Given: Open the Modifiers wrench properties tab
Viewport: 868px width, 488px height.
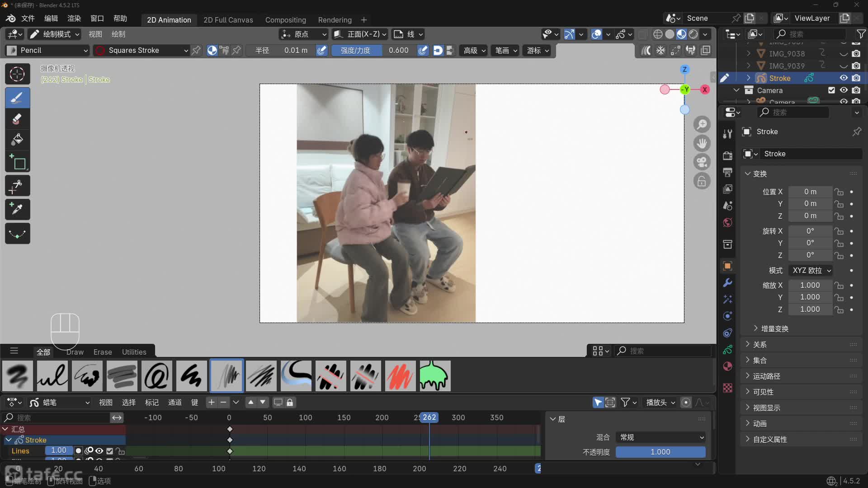Looking at the screenshot, I should pyautogui.click(x=727, y=282).
